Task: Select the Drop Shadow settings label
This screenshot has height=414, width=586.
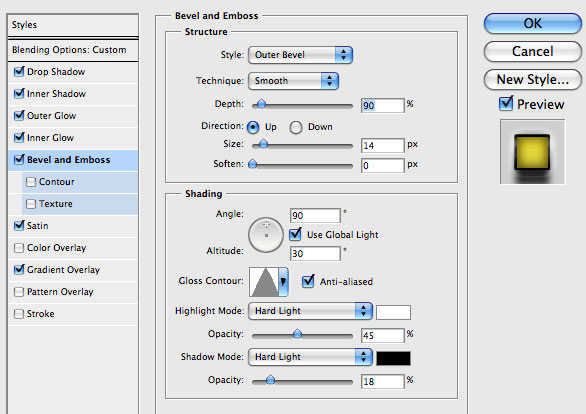Action: 56,72
